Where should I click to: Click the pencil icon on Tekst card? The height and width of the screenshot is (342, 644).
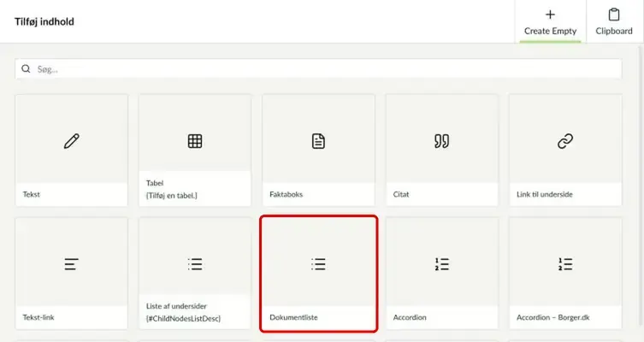[72, 141]
